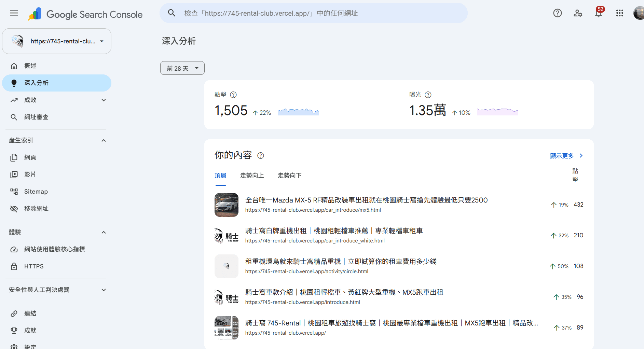Open the 網頁 indexing report

(x=57, y=157)
